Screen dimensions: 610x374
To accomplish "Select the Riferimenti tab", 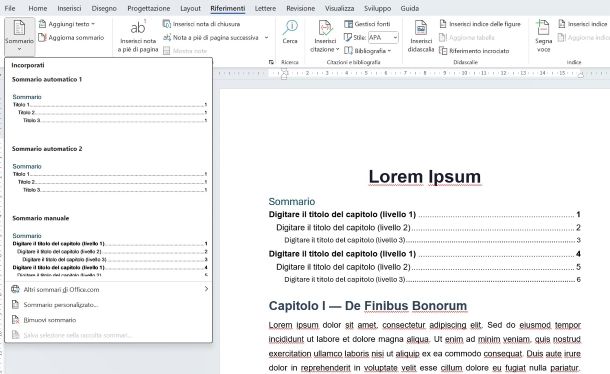I will coord(228,8).
